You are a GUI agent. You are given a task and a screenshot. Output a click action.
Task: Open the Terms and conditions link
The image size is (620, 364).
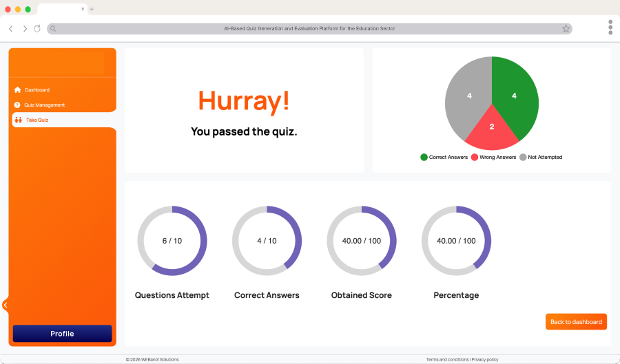click(x=447, y=360)
